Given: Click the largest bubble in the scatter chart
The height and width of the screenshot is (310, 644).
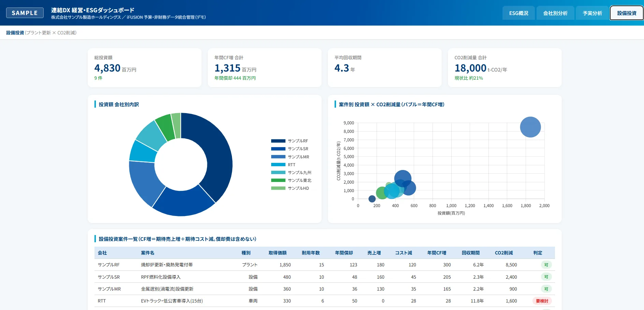Looking at the screenshot, I should (530, 127).
